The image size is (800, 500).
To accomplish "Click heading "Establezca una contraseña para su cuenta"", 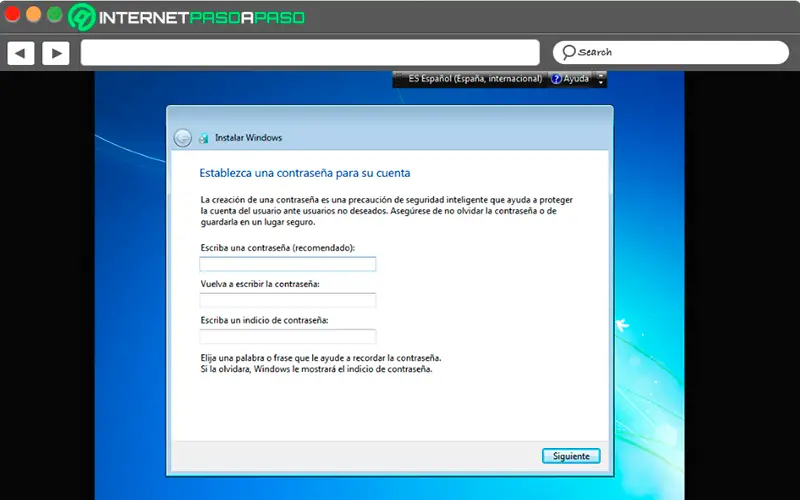I will [305, 173].
